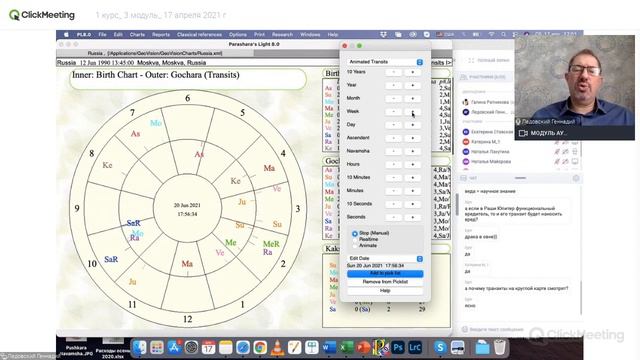Click ClickMeeting logo at top left
This screenshot has height=360, width=640.
pyautogui.click(x=42, y=15)
